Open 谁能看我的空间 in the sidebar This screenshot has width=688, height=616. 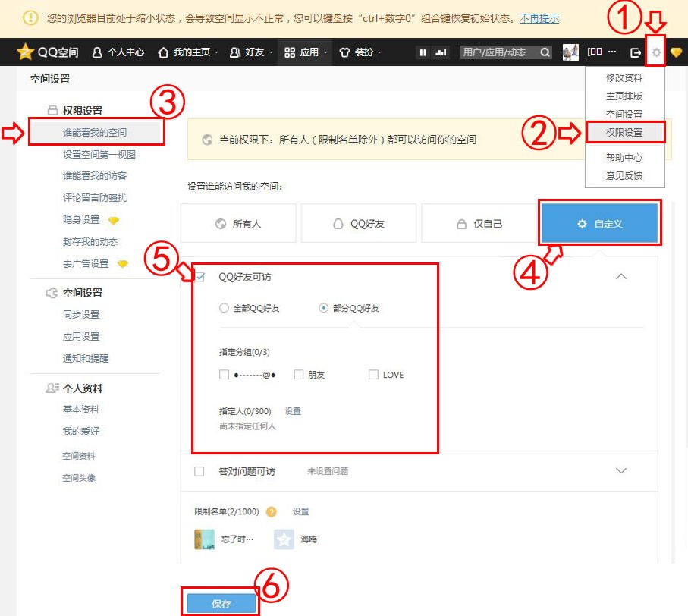click(x=95, y=133)
